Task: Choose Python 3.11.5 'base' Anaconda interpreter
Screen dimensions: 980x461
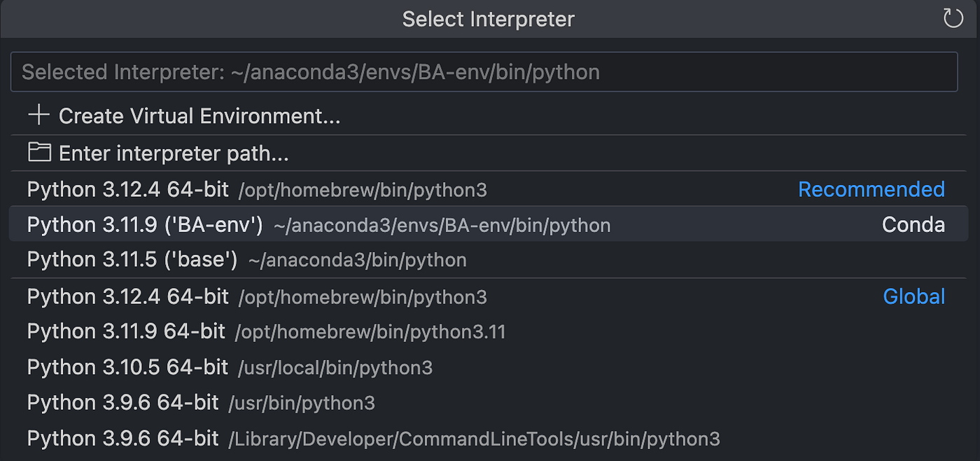Action: [132, 260]
